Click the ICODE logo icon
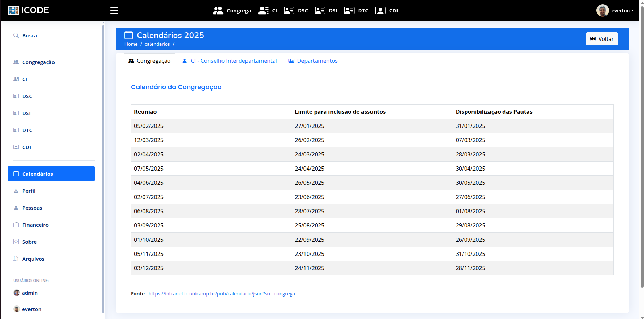This screenshot has height=319, width=644. click(14, 10)
